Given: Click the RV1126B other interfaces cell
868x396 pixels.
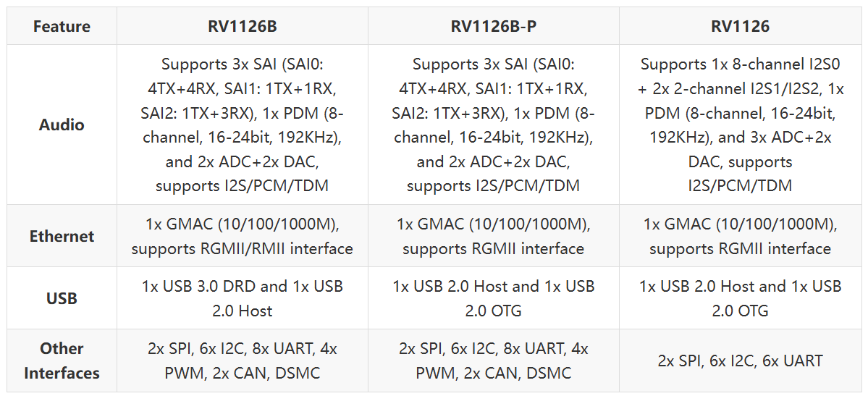Looking at the screenshot, I should click(242, 361).
